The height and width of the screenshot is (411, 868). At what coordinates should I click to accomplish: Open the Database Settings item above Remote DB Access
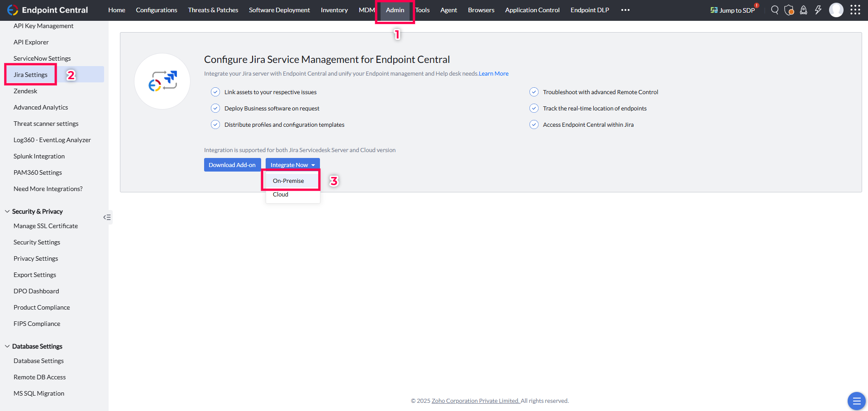(x=38, y=361)
